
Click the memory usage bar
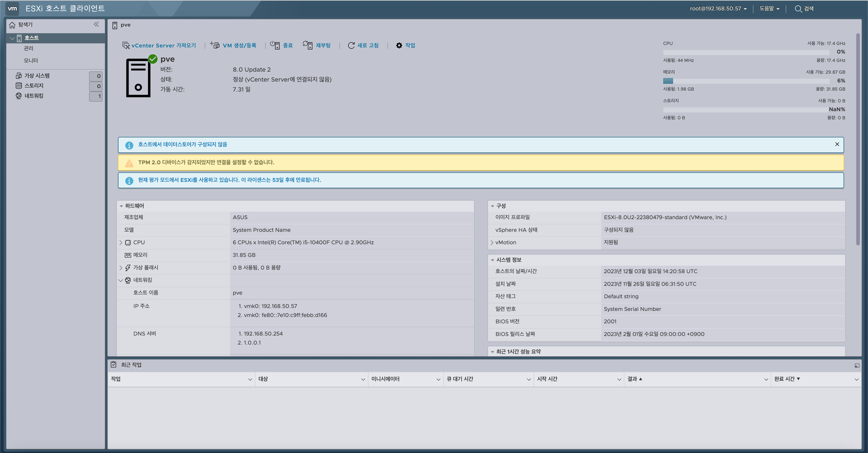click(746, 81)
